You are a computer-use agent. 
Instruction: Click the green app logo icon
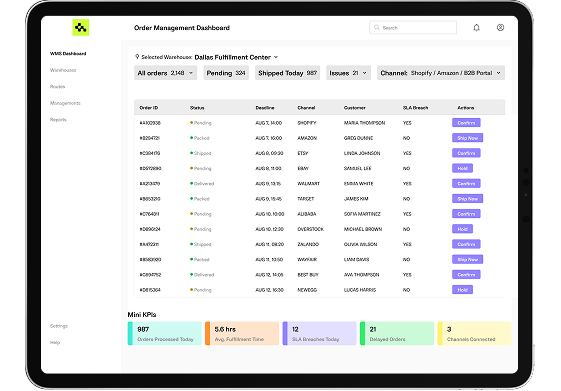tap(81, 28)
